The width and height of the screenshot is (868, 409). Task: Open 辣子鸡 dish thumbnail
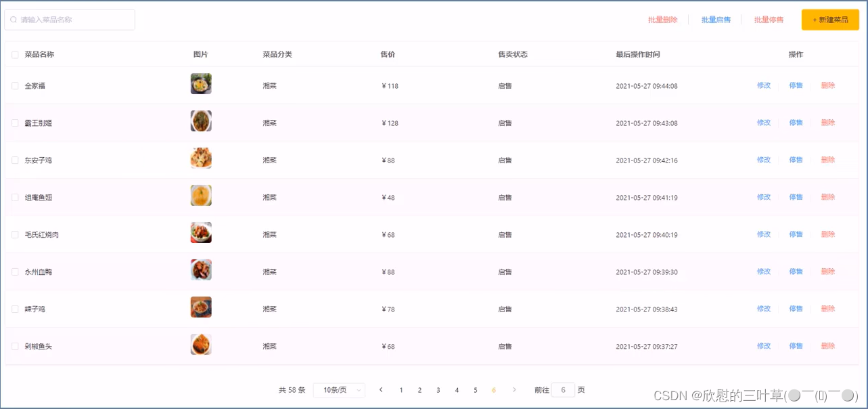(201, 307)
